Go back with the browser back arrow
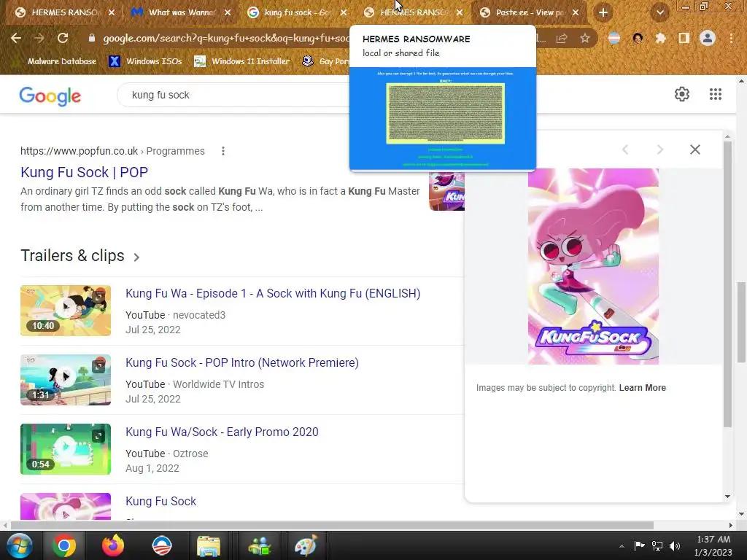 point(16,38)
